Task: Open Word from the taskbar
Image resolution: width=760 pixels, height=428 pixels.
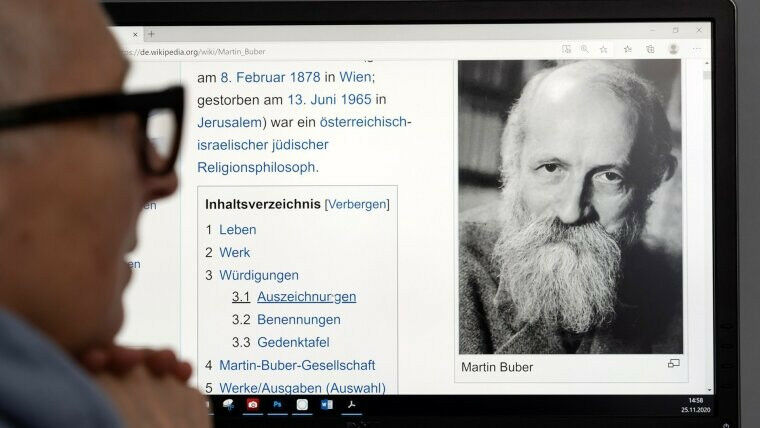Action: (326, 404)
